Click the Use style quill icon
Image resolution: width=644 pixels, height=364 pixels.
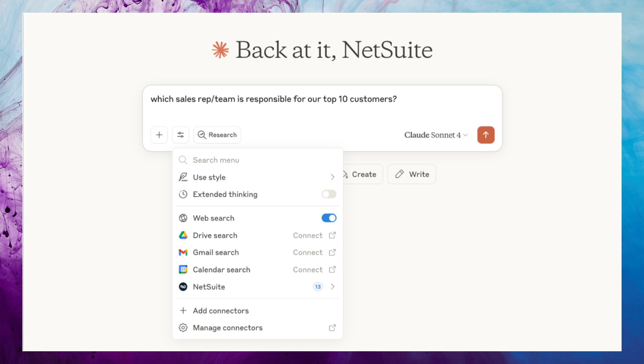tap(183, 177)
